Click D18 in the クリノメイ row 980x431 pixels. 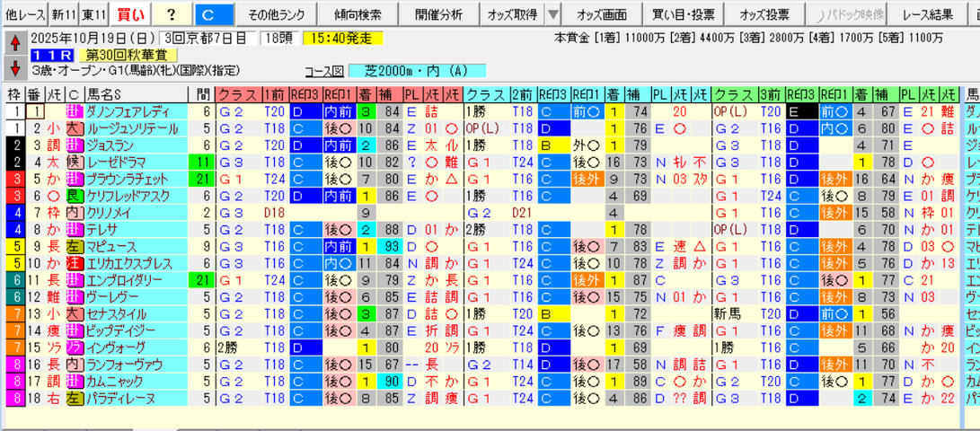[274, 213]
